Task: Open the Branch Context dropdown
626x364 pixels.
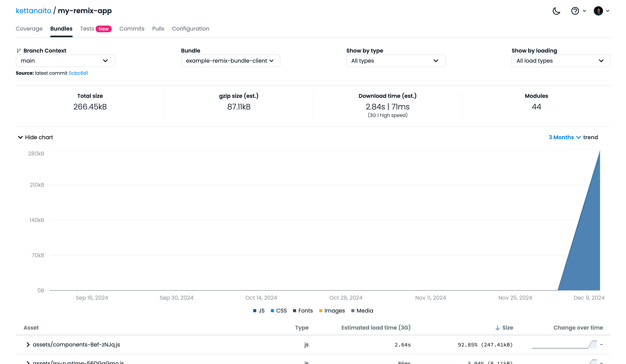Action: [x=65, y=61]
